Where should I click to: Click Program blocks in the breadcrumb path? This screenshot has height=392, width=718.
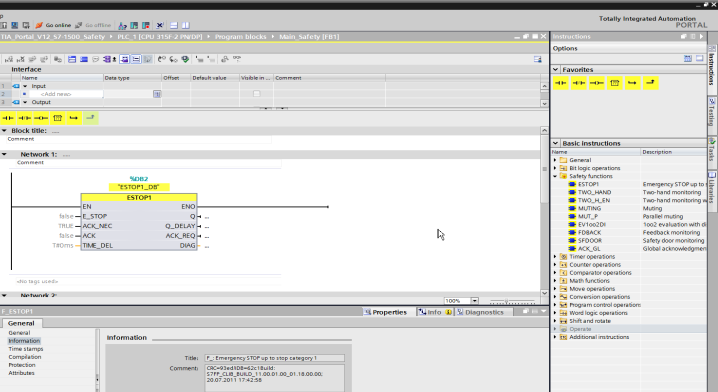pos(240,37)
